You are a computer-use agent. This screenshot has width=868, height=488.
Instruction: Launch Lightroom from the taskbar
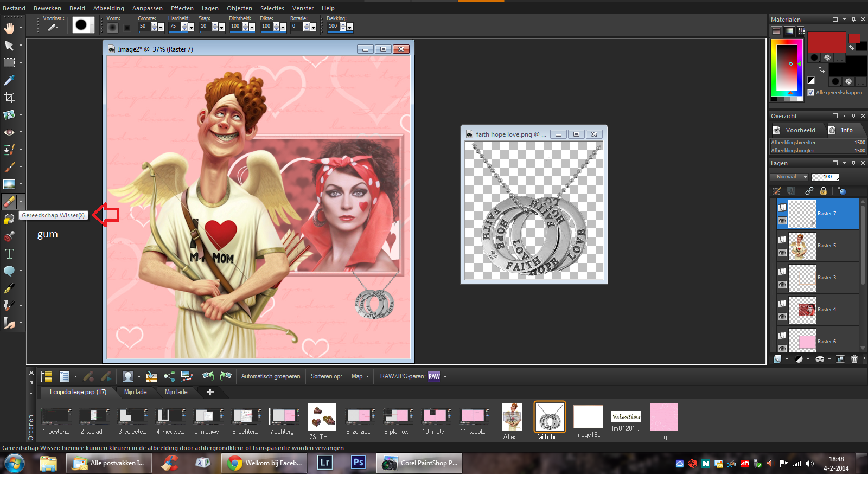coord(325,463)
